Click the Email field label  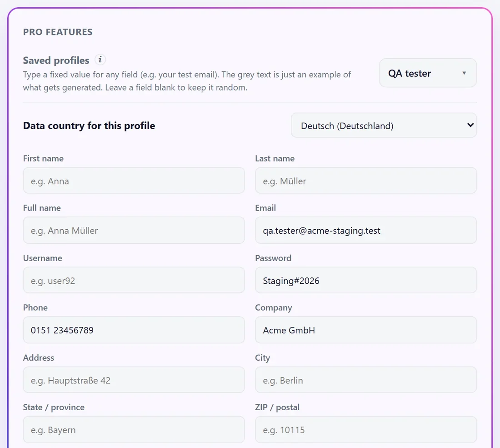(x=265, y=208)
